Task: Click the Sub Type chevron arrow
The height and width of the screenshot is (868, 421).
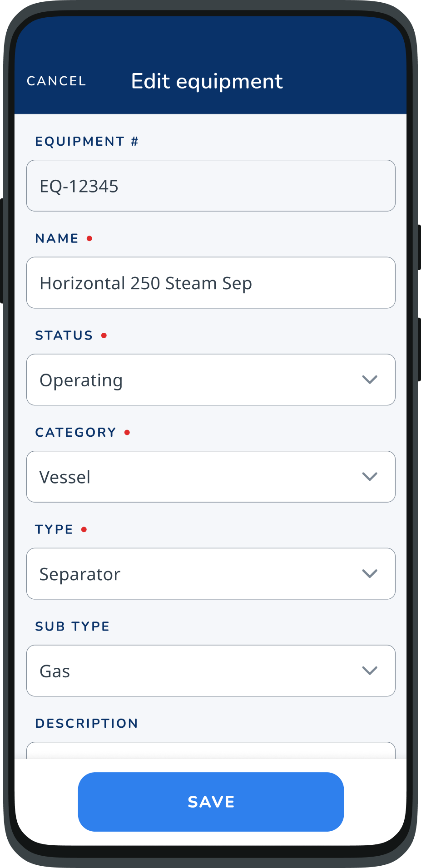Action: [370, 671]
